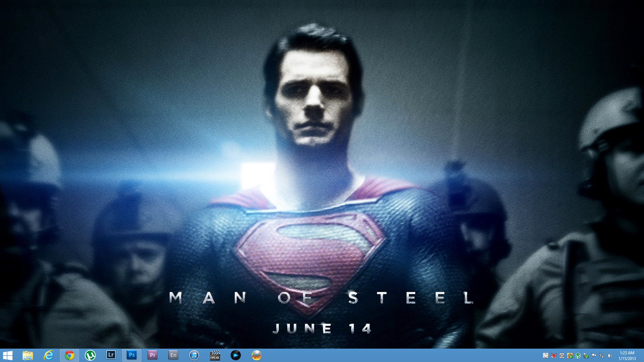The width and height of the screenshot is (644, 362).
Task: Open Adobe Encore from the taskbar
Action: pyautogui.click(x=173, y=355)
